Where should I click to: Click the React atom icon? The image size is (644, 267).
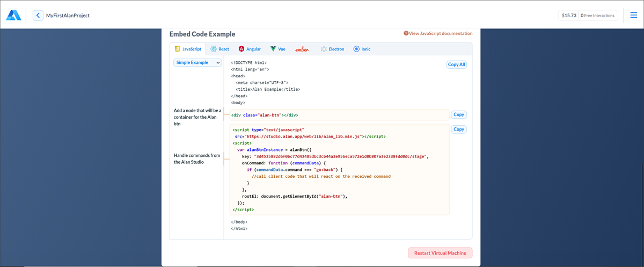[x=214, y=49]
